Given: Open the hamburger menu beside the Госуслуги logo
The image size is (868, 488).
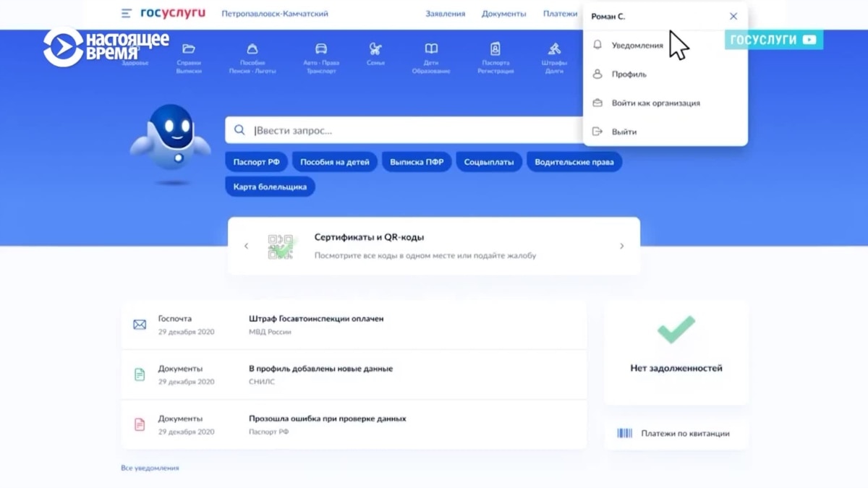Looking at the screenshot, I should [127, 14].
